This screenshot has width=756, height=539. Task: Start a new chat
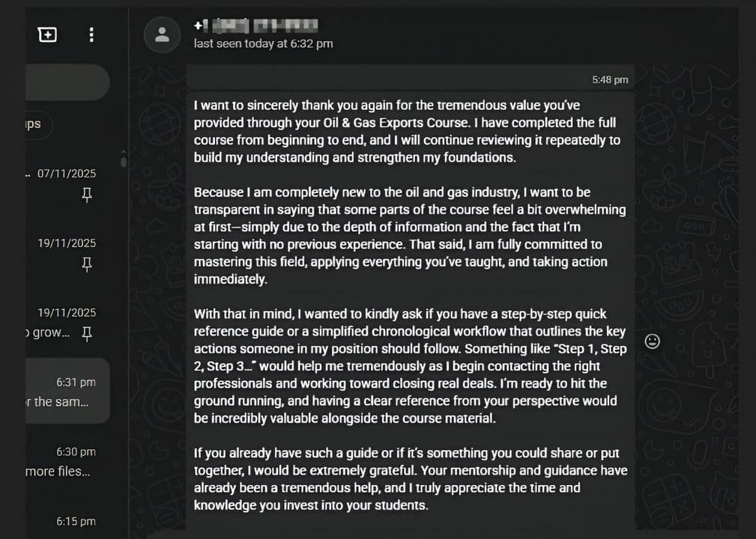click(47, 34)
